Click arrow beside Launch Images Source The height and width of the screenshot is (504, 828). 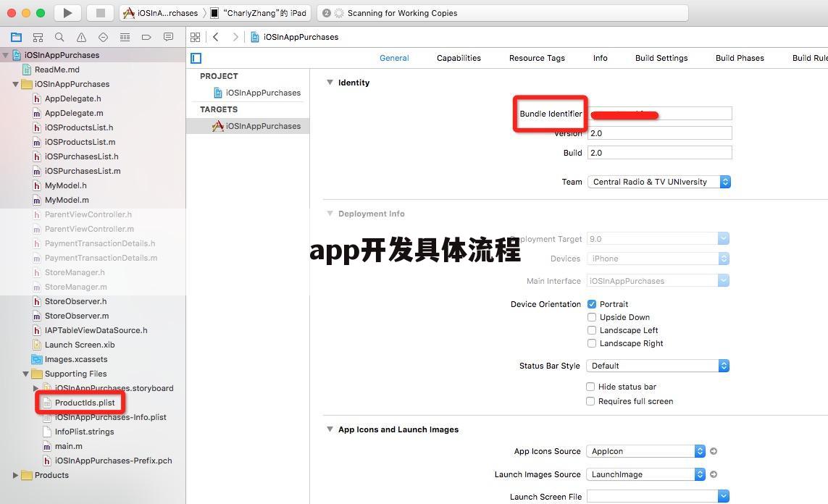pos(714,474)
